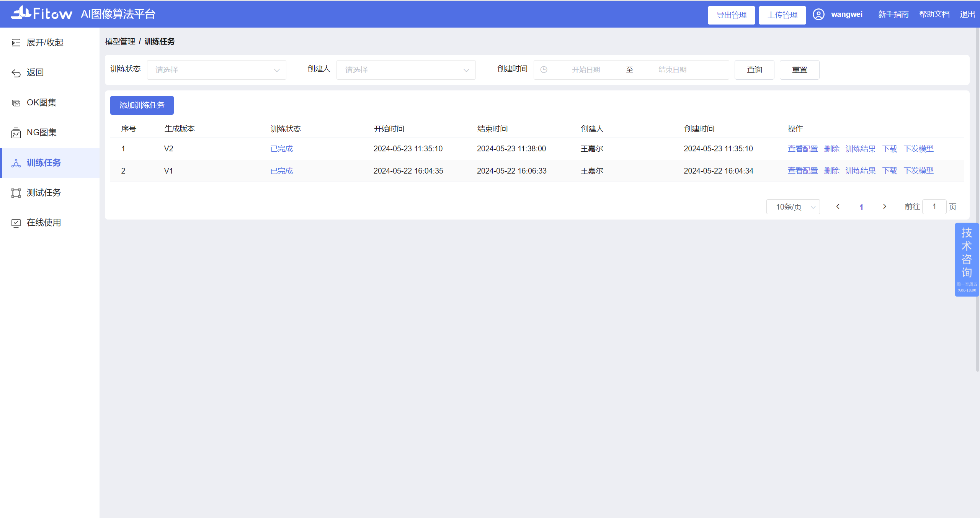Click the page vertical scrollbar
The image size is (980, 518).
click(977, 199)
